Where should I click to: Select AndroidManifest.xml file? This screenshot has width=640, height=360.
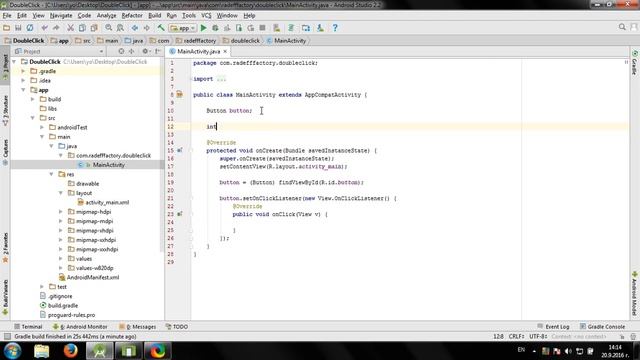[93, 278]
